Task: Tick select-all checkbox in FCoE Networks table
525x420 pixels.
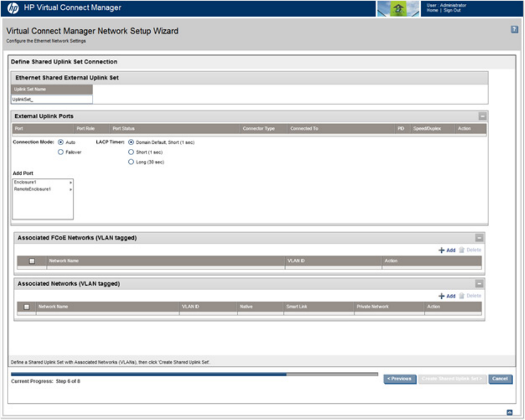Action: [x=32, y=261]
